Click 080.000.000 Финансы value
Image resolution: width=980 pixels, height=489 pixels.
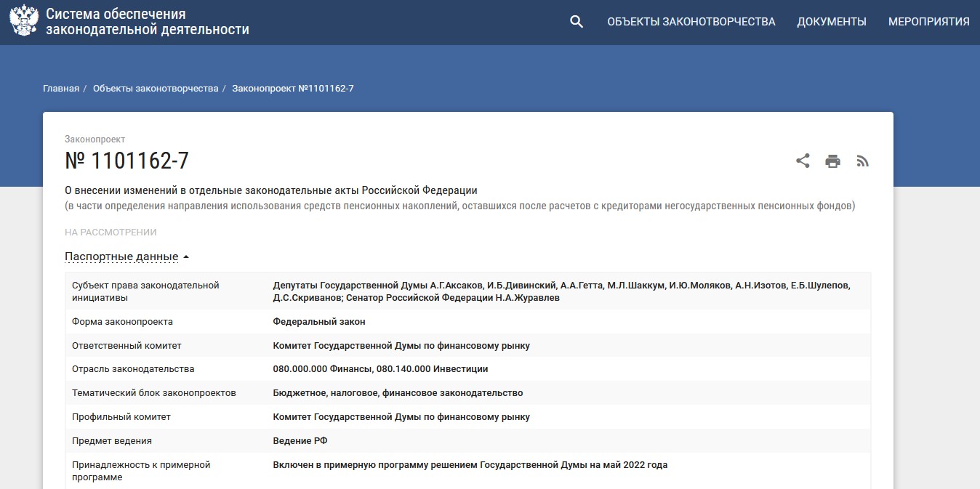click(380, 369)
